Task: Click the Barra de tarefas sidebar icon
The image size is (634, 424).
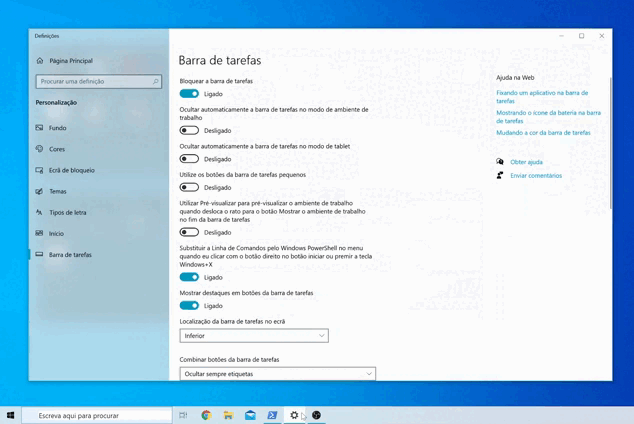Action: pyautogui.click(x=39, y=254)
